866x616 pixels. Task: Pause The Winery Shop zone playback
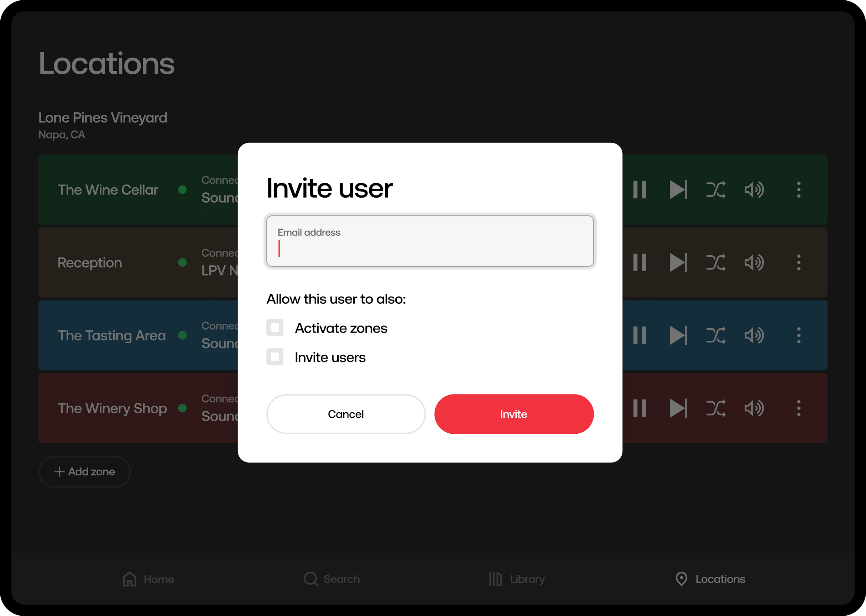coord(640,408)
